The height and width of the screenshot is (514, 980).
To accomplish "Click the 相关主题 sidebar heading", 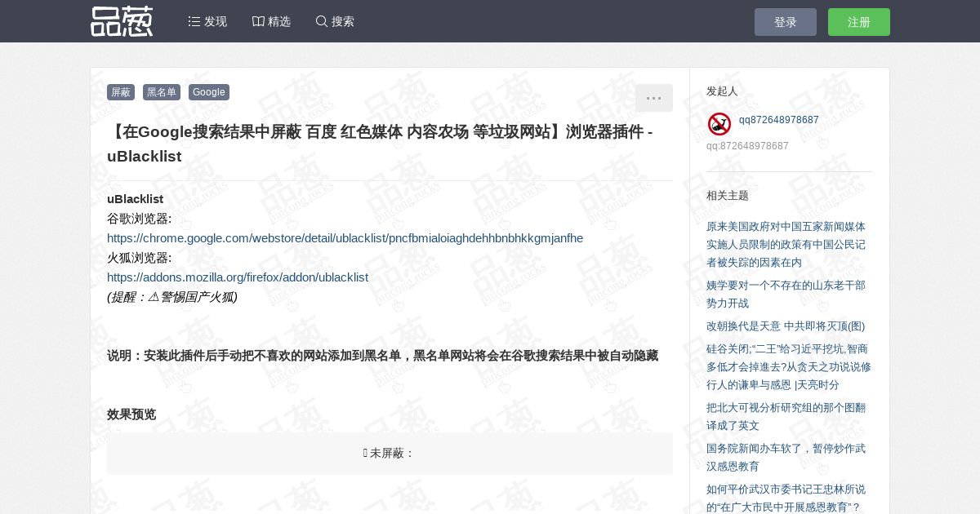I will [x=728, y=195].
